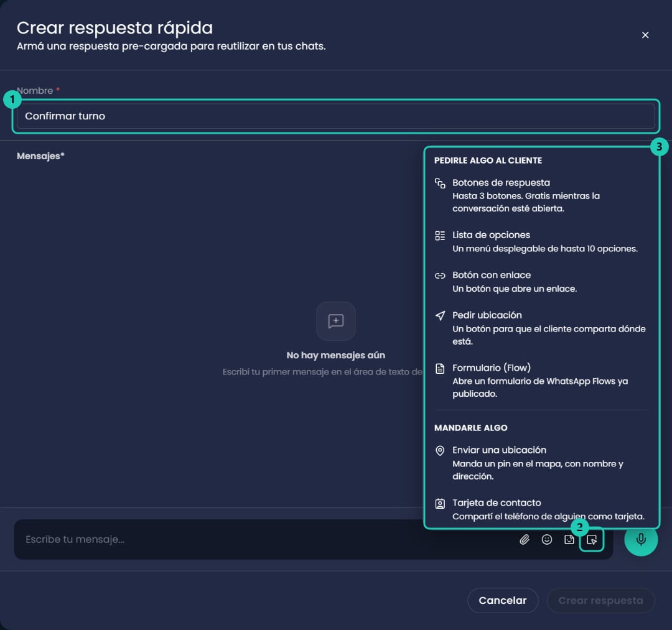Choose Botones de respuesta option
This screenshot has height=630, width=672.
point(541,195)
